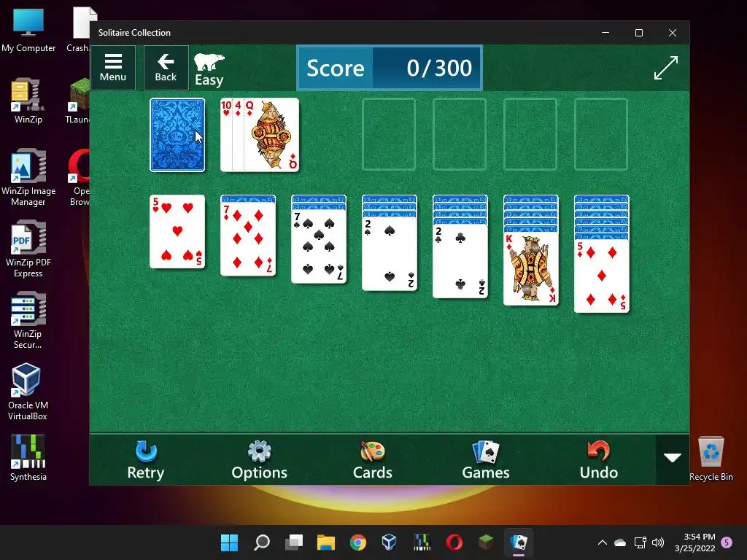
Task: Open Oracle VM VirtualBox desktop shortcut
Action: (28, 392)
